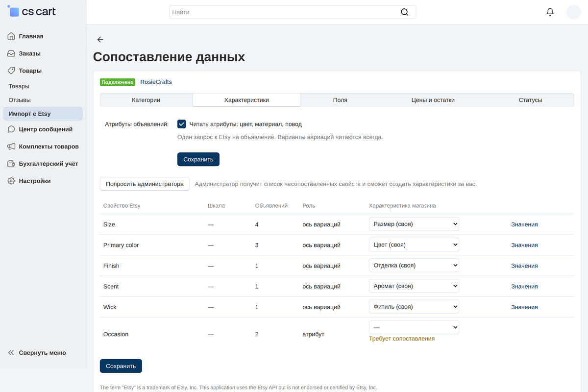Switch to the Категории tab

pyautogui.click(x=146, y=100)
